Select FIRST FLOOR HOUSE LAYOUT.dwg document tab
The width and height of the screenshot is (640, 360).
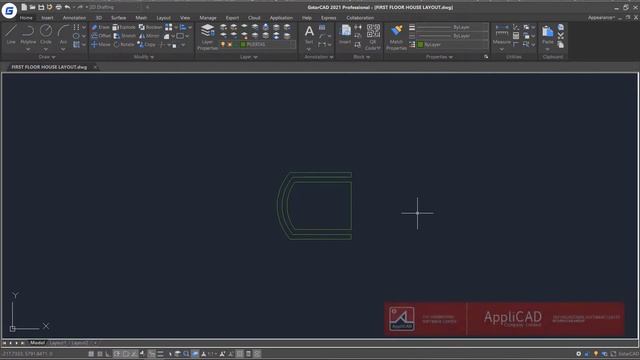pyautogui.click(x=49, y=67)
